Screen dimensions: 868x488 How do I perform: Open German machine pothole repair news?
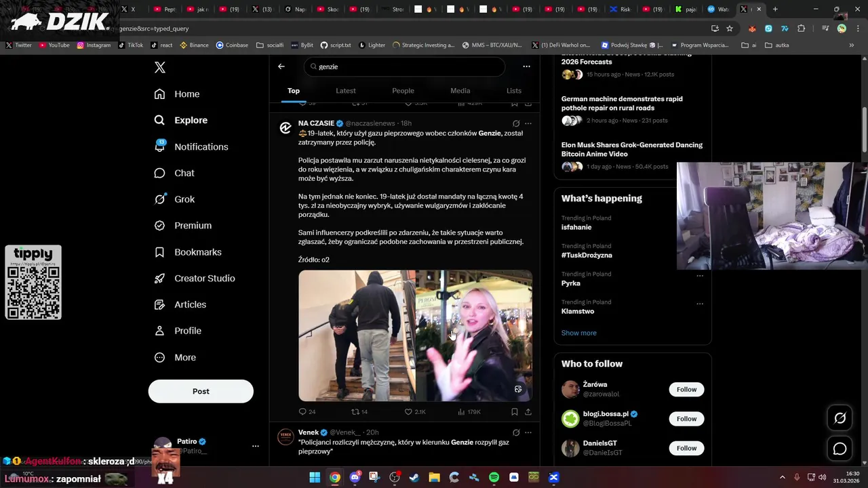622,103
